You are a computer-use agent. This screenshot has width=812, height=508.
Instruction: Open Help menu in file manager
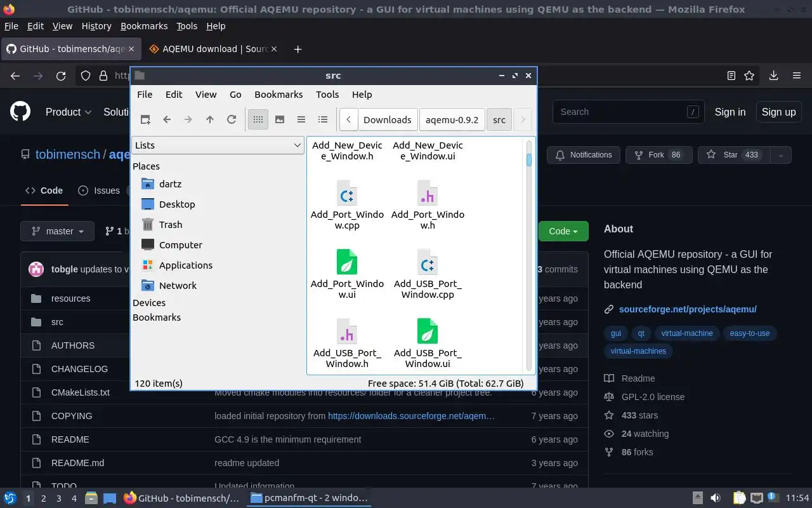[x=362, y=94]
